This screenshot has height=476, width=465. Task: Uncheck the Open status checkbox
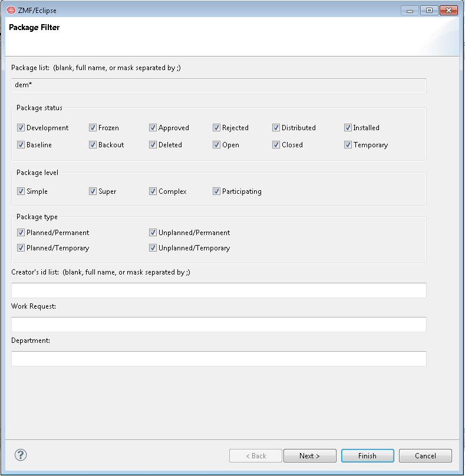click(x=216, y=144)
